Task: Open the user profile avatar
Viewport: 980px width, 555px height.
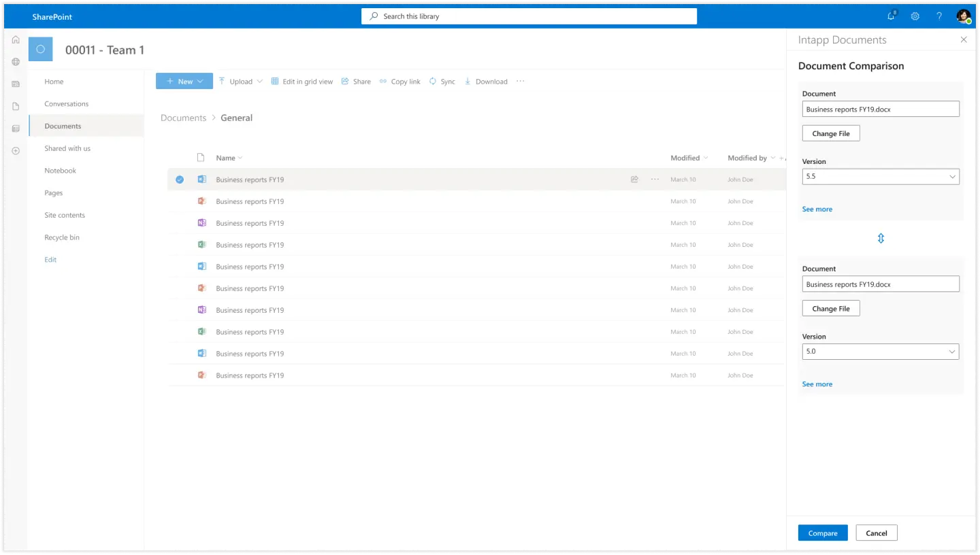Action: pos(963,16)
